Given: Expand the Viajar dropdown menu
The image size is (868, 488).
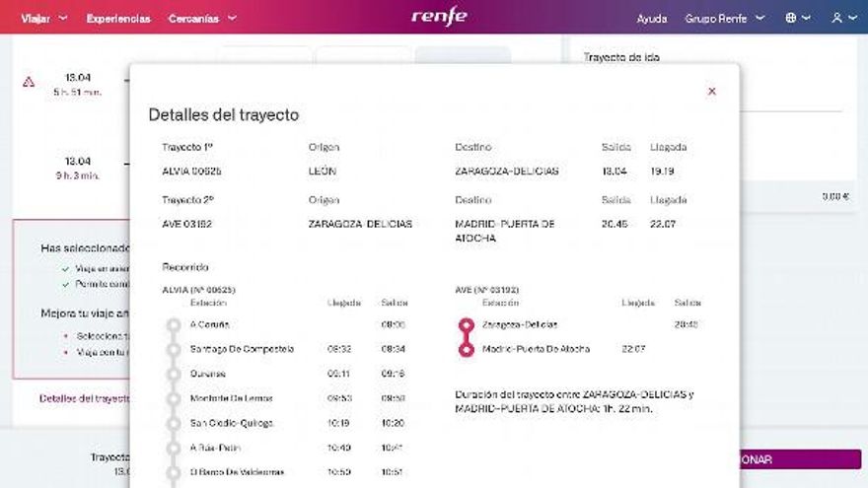Looking at the screenshot, I should [x=44, y=18].
